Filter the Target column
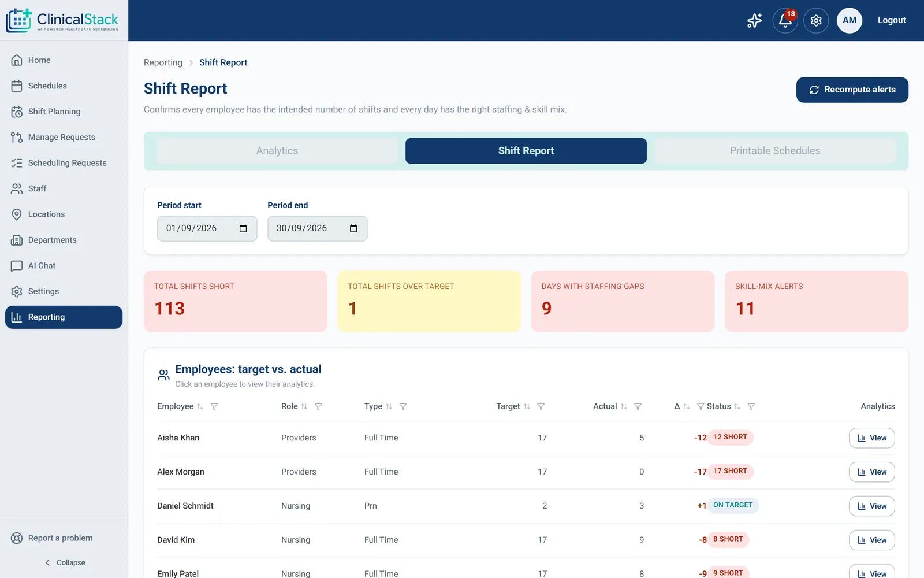The height and width of the screenshot is (578, 924). (x=541, y=407)
